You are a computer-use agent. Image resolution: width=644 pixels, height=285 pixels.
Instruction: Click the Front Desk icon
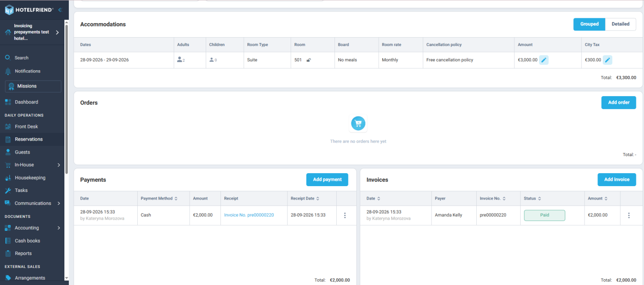coord(8,127)
